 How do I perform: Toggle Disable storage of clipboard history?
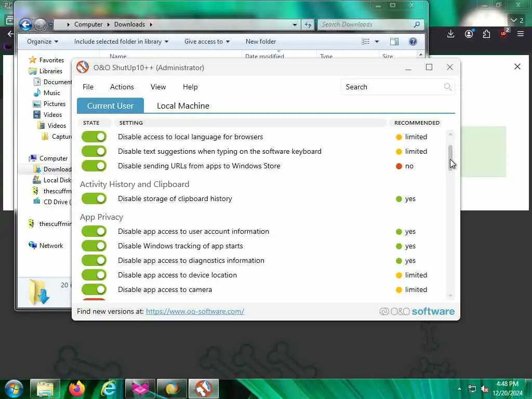[94, 198]
